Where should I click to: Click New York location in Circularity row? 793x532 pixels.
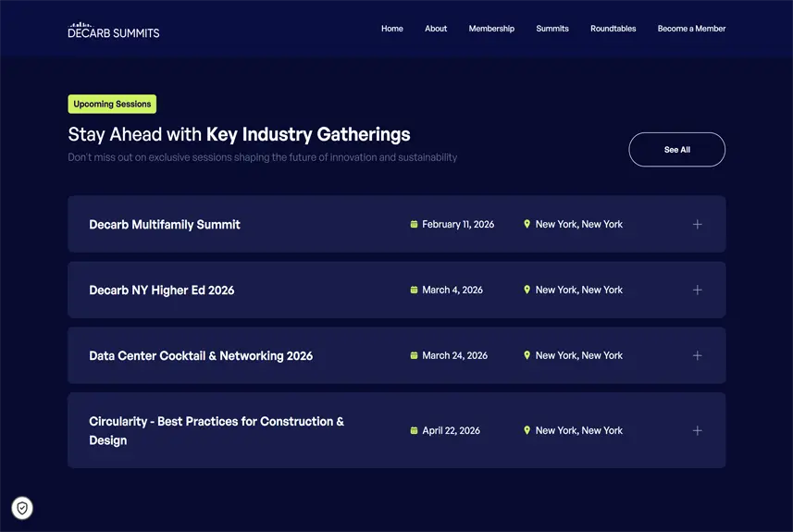point(579,430)
